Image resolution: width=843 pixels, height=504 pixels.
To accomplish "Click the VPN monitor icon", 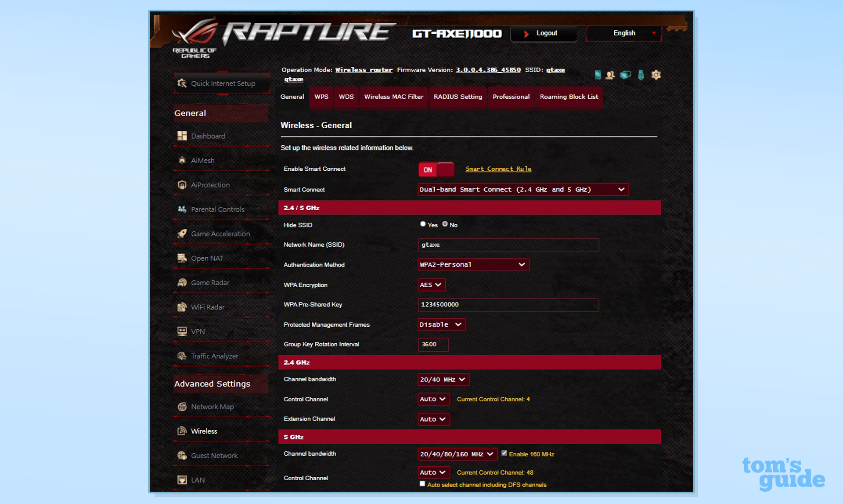I will tap(182, 331).
